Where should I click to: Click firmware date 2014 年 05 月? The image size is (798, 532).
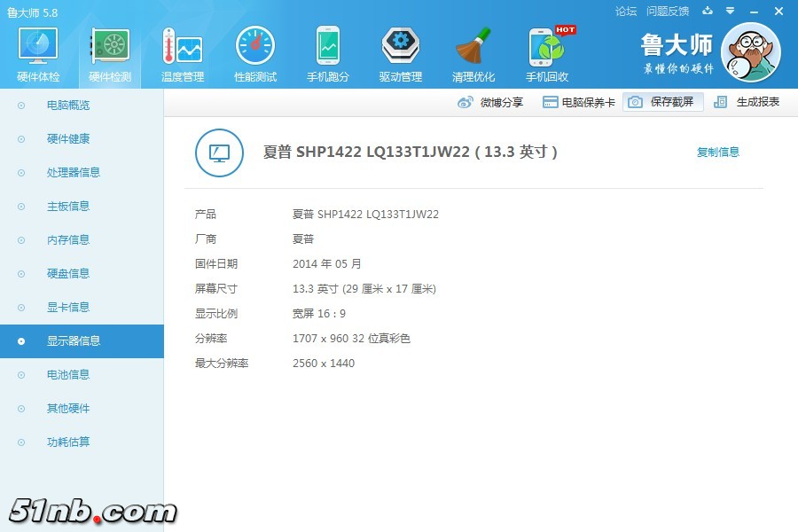tap(326, 263)
